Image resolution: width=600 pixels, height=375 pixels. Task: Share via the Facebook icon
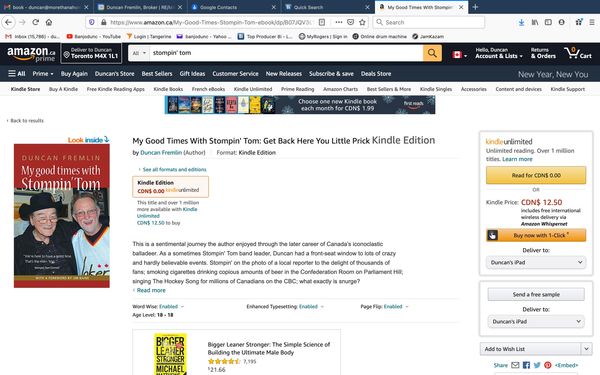526,365
